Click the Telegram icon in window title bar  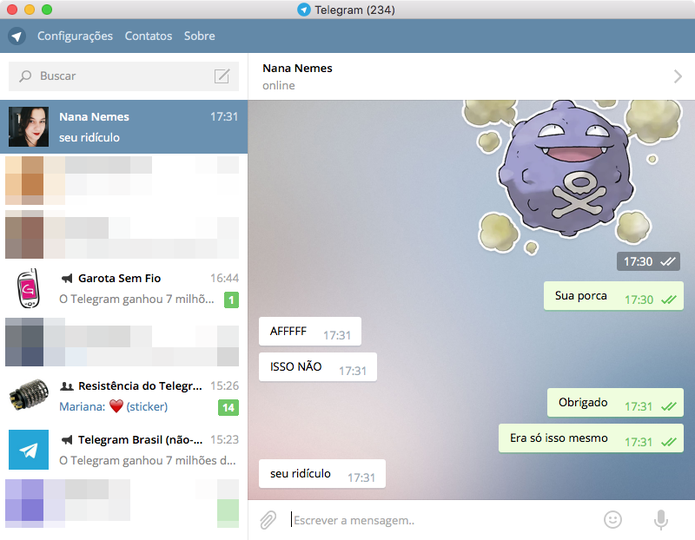[x=304, y=10]
